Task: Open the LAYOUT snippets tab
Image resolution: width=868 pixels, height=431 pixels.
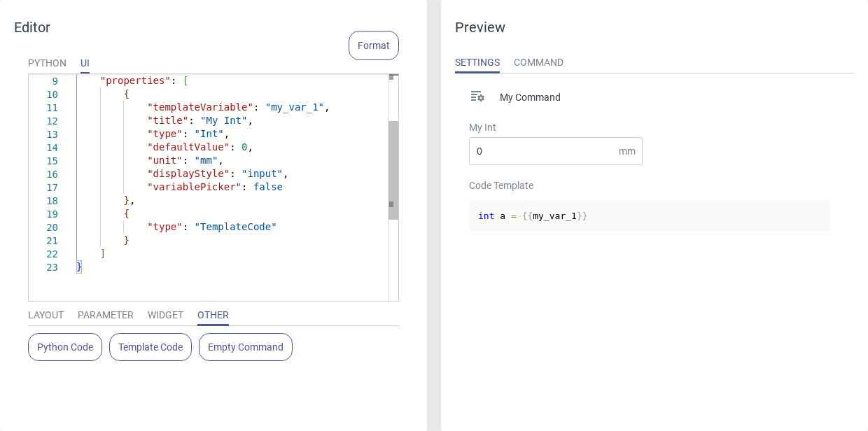Action: click(x=45, y=315)
